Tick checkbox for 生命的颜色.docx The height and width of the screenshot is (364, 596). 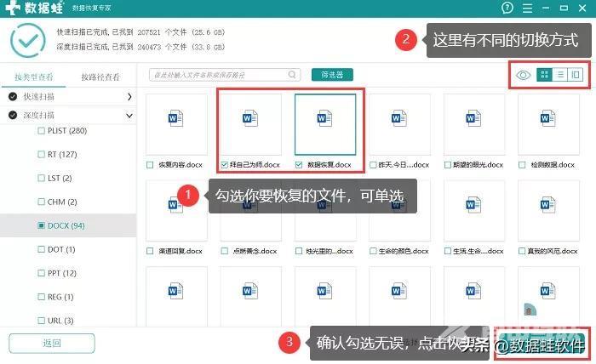coord(373,251)
